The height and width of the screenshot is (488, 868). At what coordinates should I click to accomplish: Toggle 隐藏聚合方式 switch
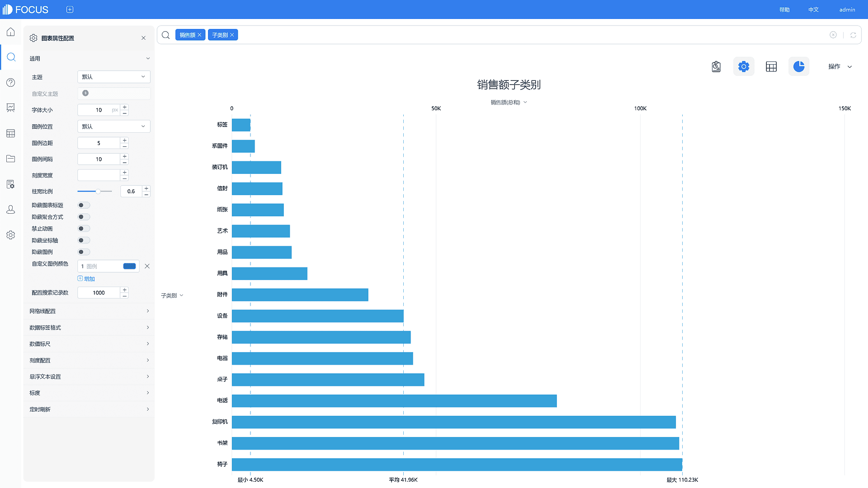[x=84, y=217]
